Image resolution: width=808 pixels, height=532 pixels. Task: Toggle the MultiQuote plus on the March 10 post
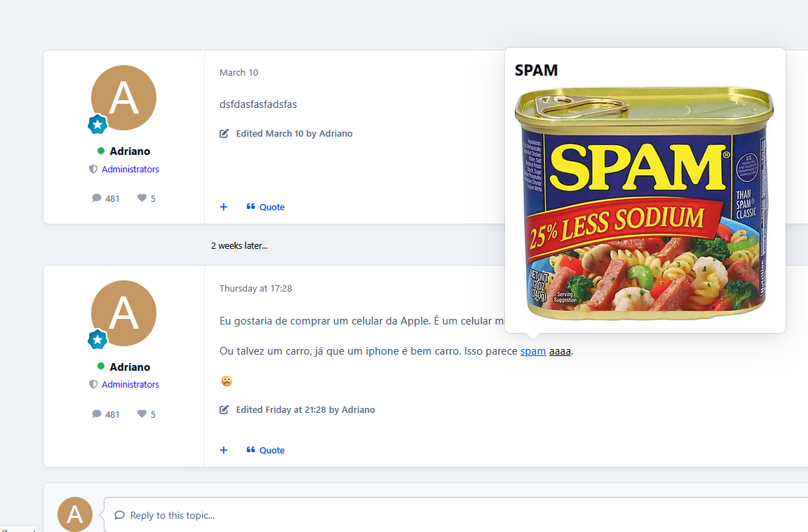[x=224, y=207]
